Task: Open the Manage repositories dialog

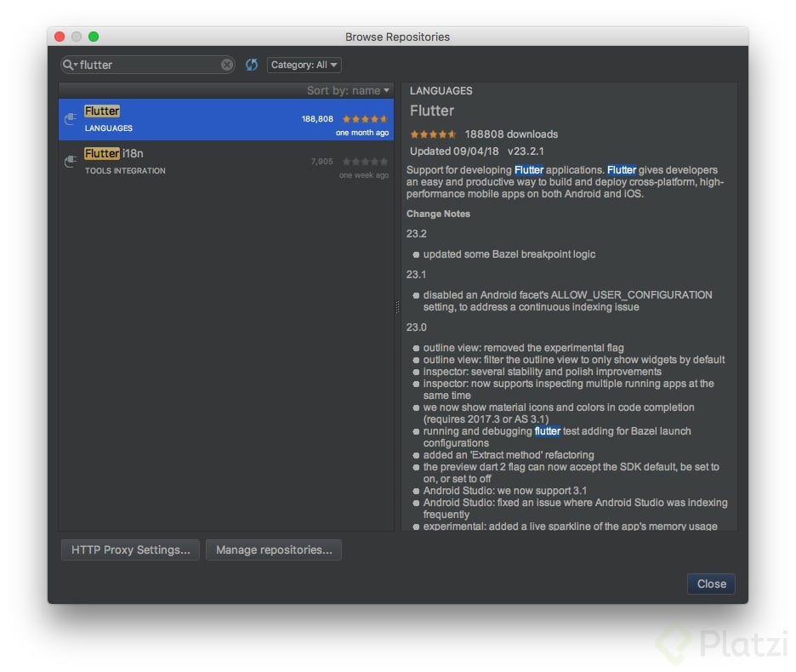Action: (273, 550)
